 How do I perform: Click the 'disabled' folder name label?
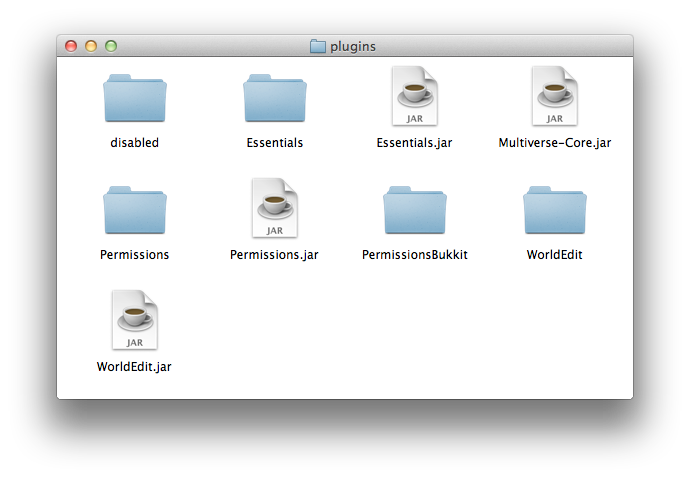135,143
